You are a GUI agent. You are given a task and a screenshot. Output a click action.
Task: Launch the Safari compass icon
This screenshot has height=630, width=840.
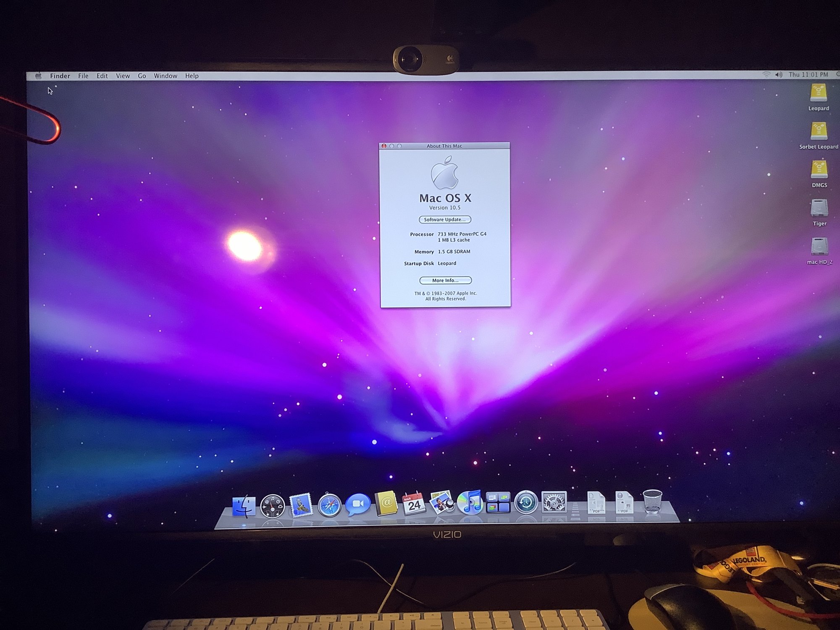tap(329, 505)
